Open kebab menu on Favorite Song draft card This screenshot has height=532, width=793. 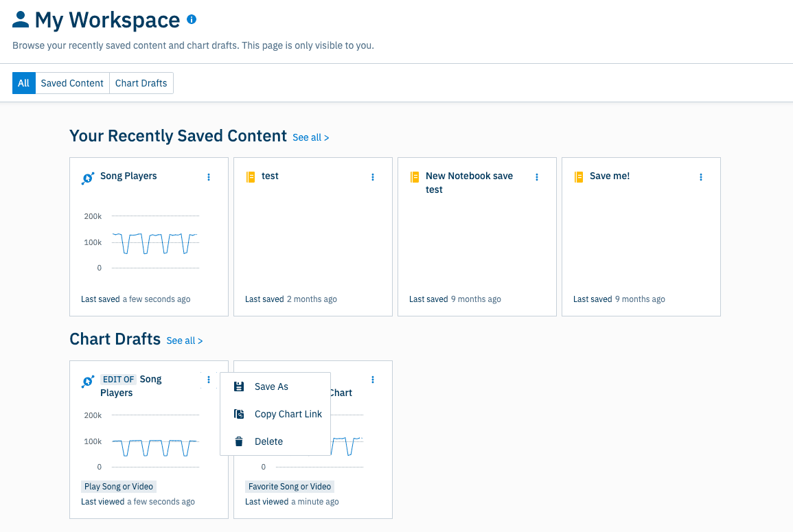pos(373,380)
